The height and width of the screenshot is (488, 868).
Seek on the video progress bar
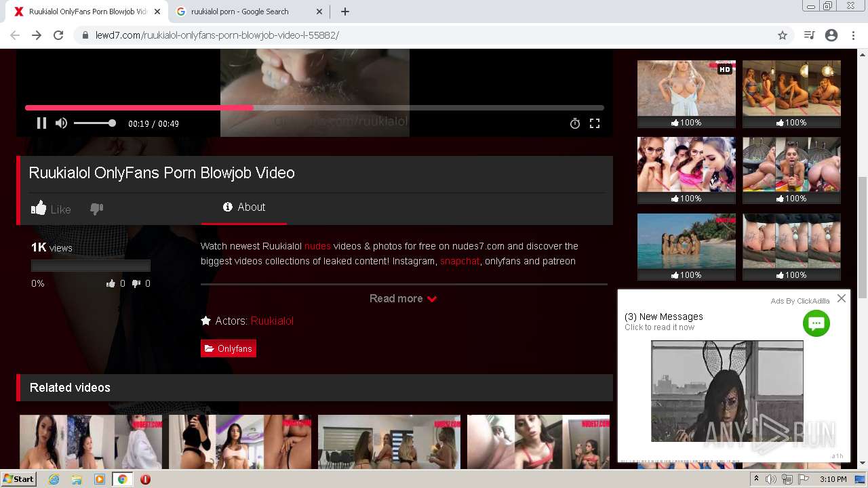click(x=314, y=108)
